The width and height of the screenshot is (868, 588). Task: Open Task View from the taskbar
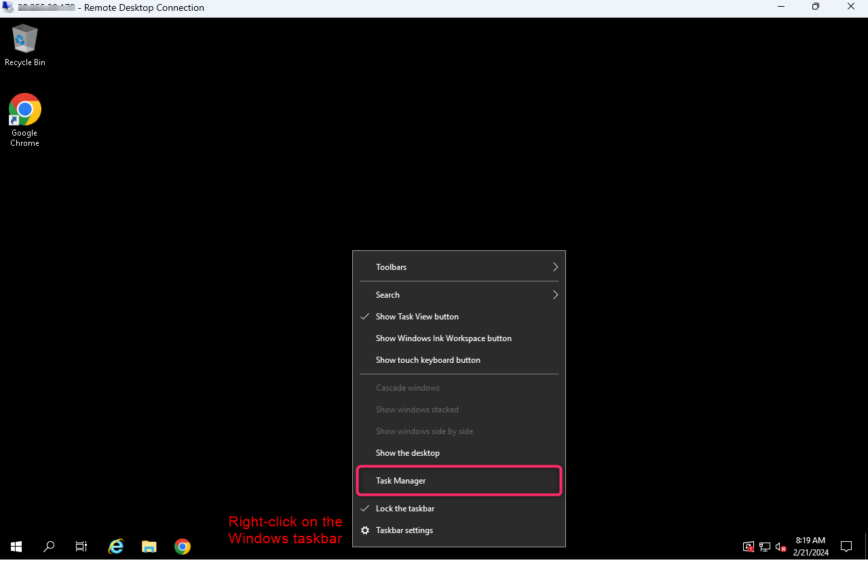81,546
